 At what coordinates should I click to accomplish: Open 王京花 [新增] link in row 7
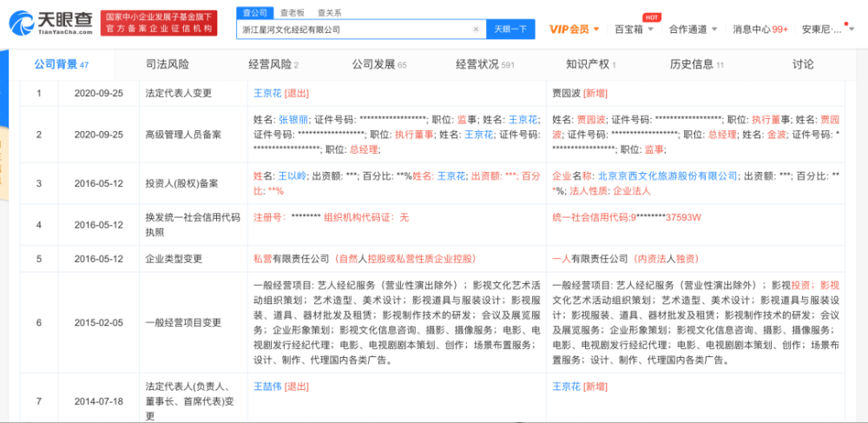click(x=567, y=387)
